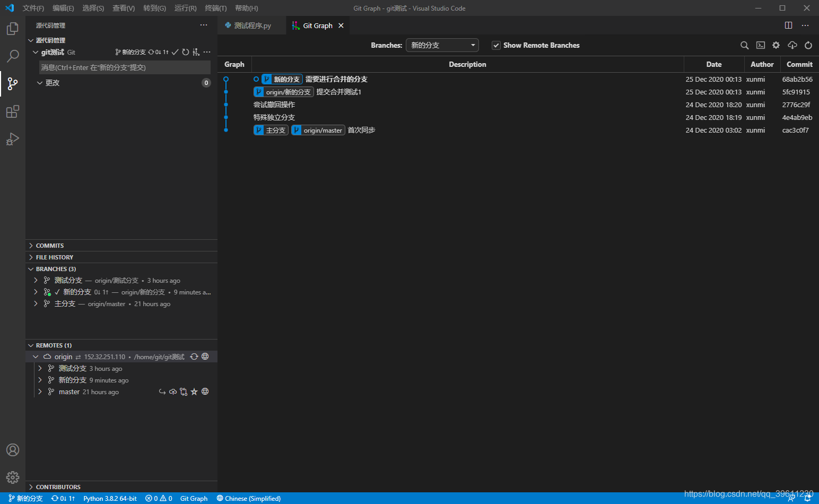Open the Search view in activity bar
Image resolution: width=819 pixels, height=504 pixels.
(x=13, y=56)
